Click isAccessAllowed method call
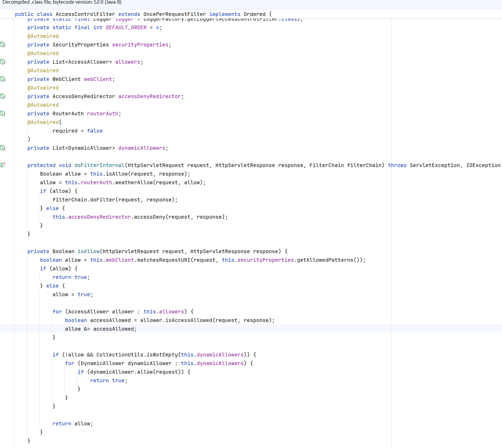Screen dimensions: 502x448 pos(189,320)
